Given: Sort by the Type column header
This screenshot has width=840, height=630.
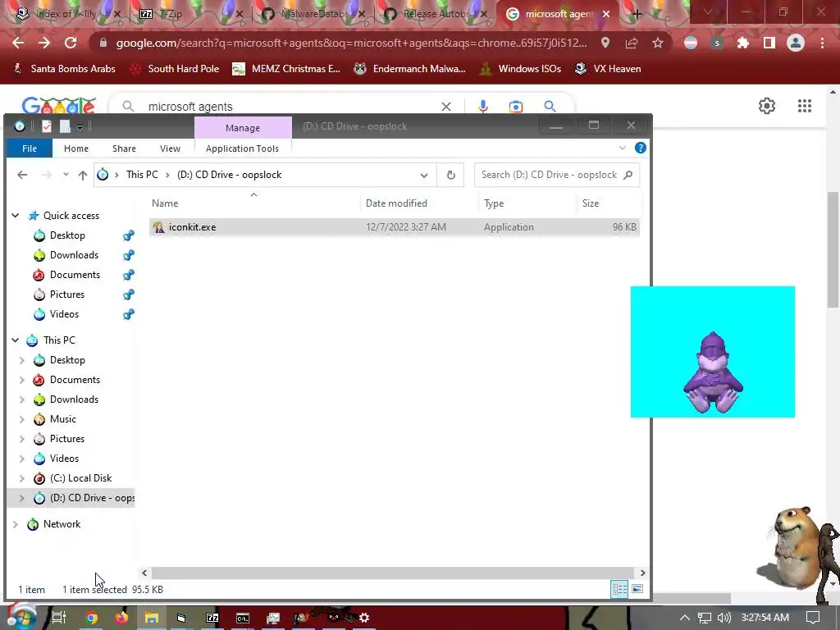Looking at the screenshot, I should tap(493, 203).
